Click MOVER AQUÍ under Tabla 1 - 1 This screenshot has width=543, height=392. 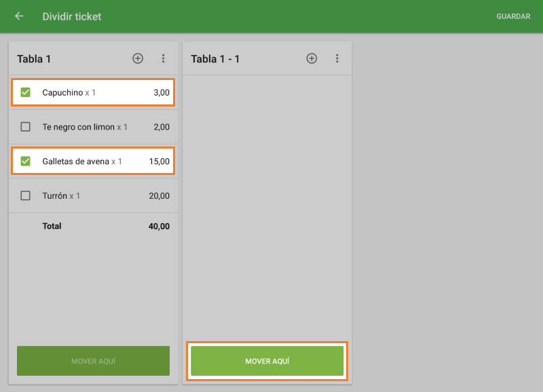[267, 361]
